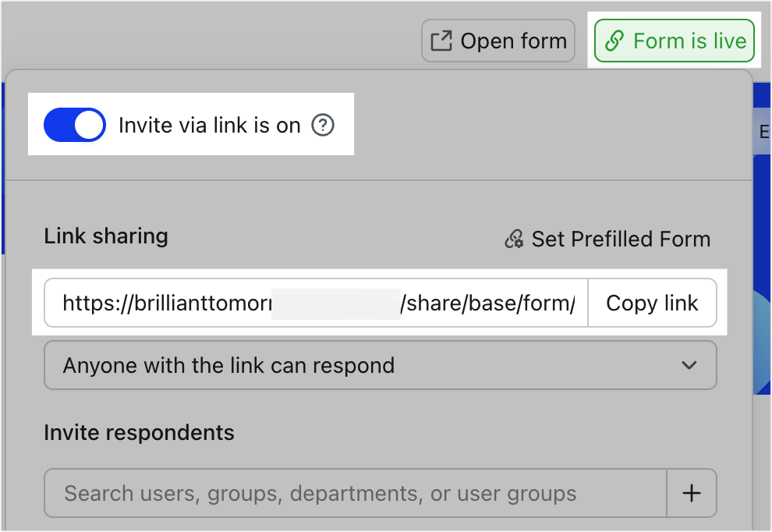Open the help tooltip beside Invite via link
Viewport: 772px width, 532px height.
point(322,124)
